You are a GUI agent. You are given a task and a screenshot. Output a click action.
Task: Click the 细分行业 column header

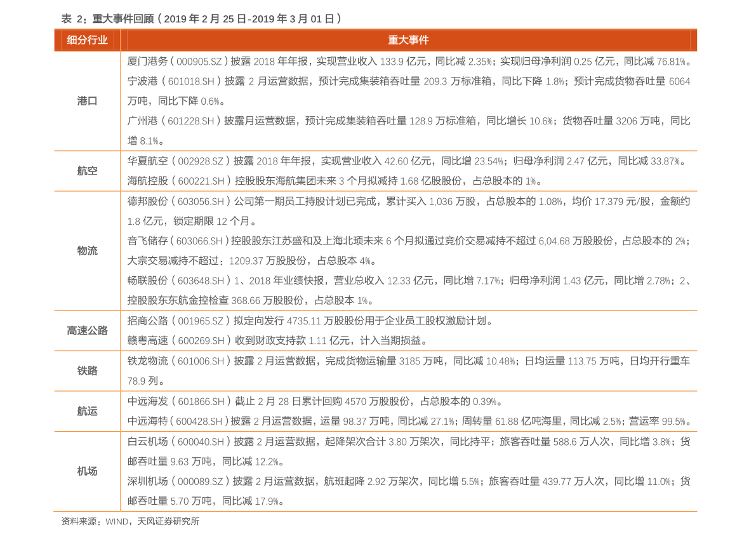coord(87,40)
